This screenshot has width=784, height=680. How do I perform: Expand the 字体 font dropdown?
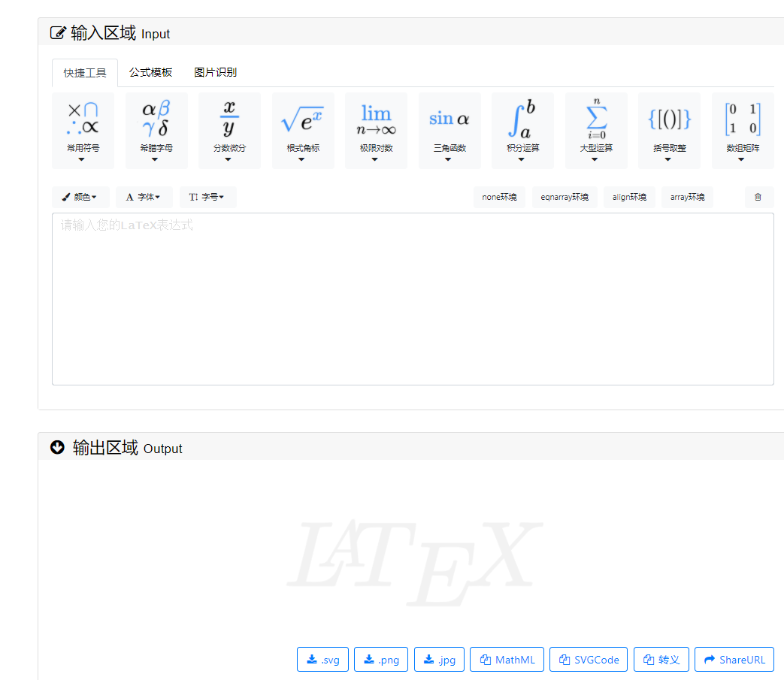144,197
